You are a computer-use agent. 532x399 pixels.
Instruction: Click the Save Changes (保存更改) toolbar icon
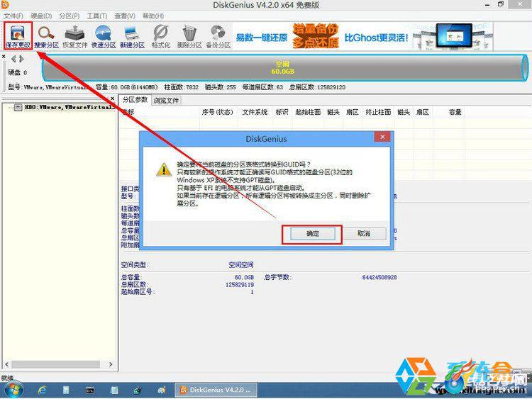click(x=18, y=36)
